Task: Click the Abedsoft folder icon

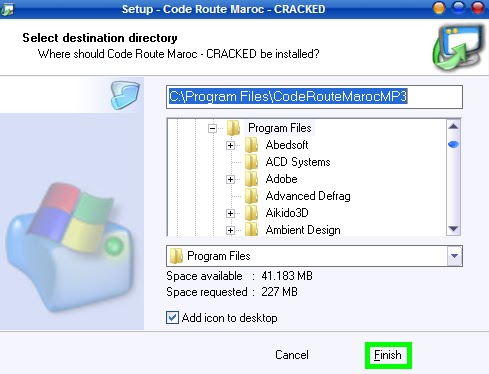Action: point(251,145)
